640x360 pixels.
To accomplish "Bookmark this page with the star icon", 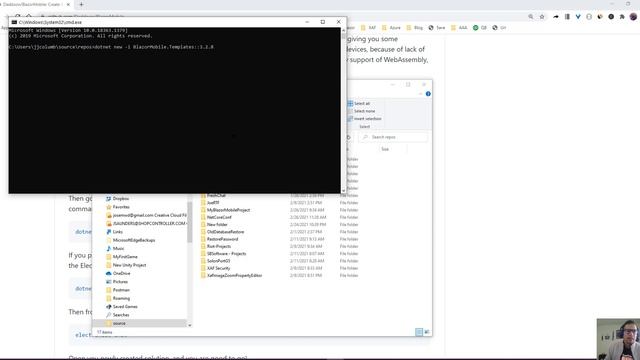I will [542, 17].
